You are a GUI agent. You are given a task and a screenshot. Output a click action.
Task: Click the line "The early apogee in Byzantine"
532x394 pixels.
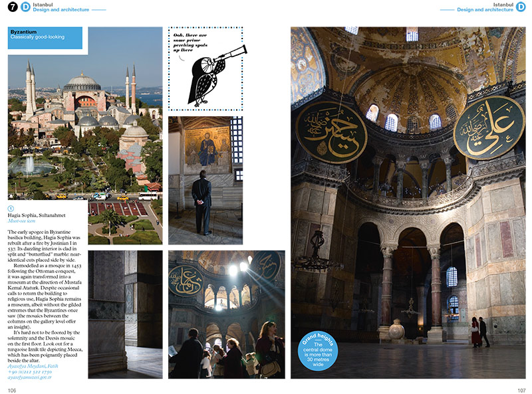pos(39,232)
